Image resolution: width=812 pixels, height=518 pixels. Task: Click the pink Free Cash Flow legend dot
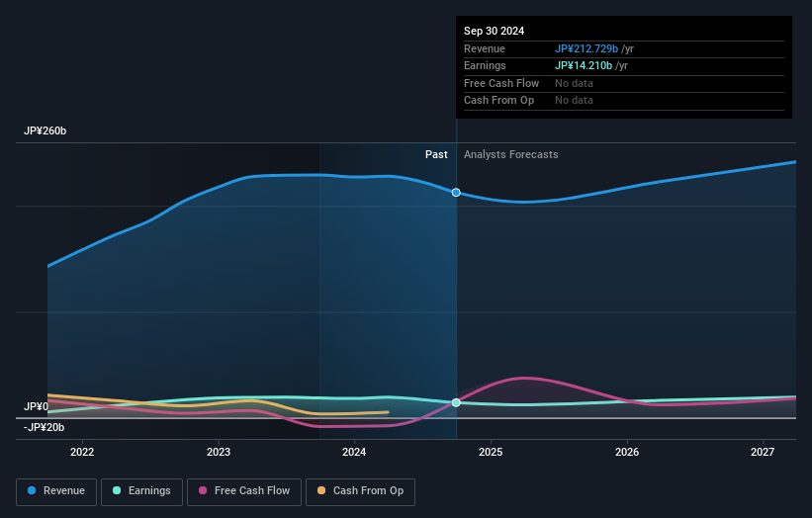pyautogui.click(x=203, y=490)
